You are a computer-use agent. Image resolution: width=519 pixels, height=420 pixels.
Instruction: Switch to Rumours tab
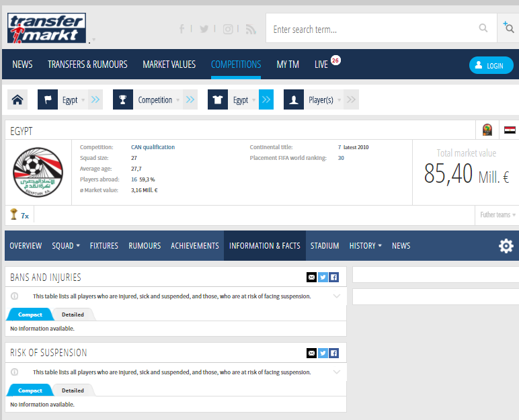point(145,245)
